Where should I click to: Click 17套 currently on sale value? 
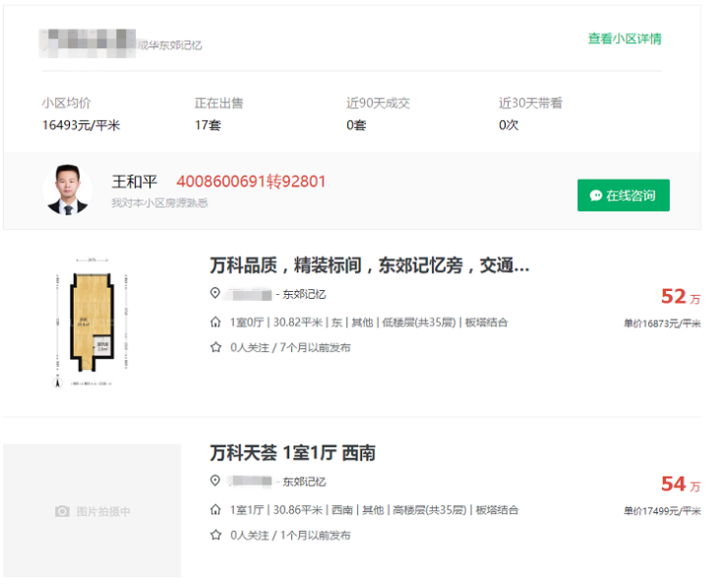pos(208,125)
